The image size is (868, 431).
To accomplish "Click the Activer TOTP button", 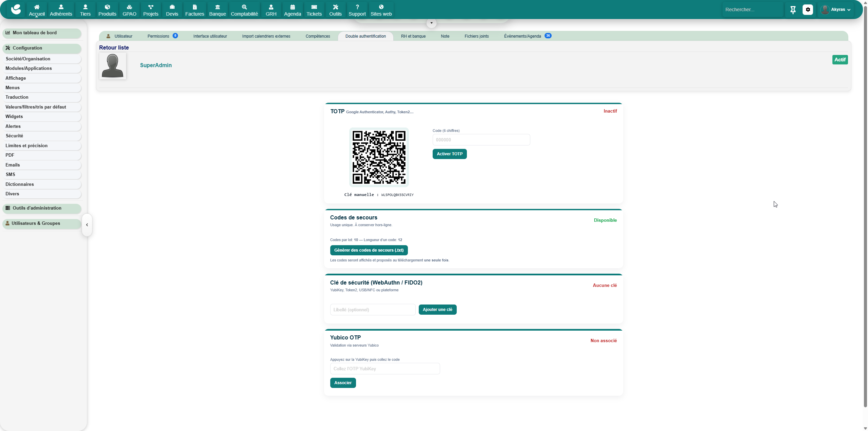I will tap(449, 154).
